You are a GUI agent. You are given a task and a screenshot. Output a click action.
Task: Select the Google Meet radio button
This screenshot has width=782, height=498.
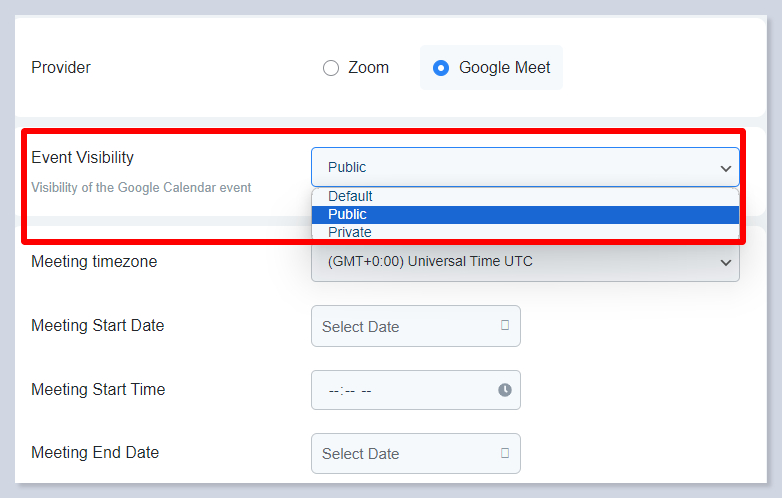coord(441,69)
